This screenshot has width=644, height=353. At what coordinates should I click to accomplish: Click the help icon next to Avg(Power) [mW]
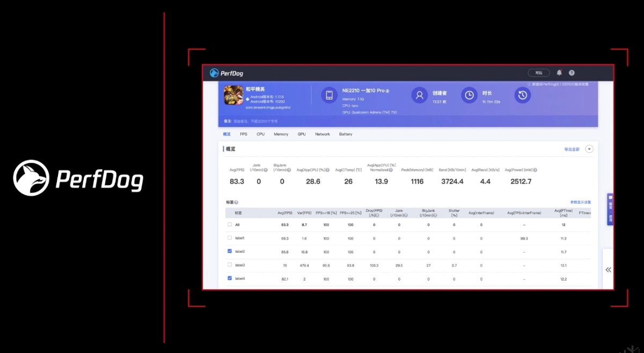point(535,170)
